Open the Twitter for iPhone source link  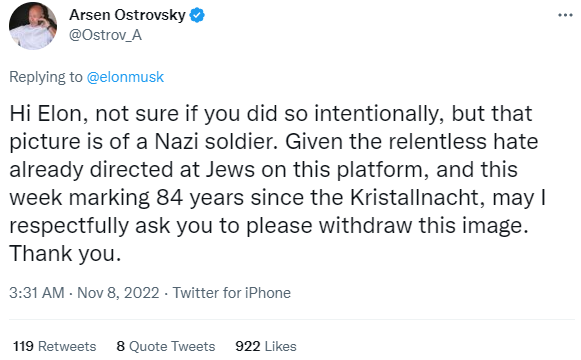click(x=232, y=293)
